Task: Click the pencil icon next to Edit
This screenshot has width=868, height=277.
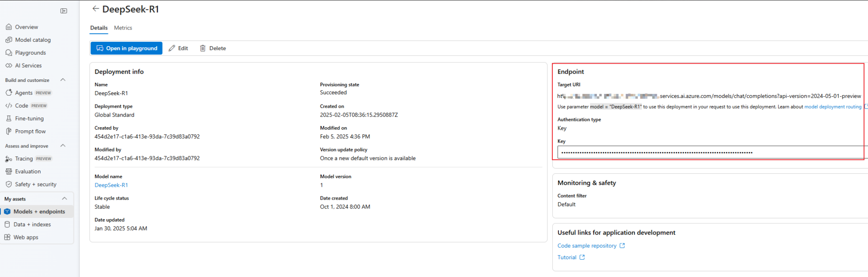Action: pos(172,48)
